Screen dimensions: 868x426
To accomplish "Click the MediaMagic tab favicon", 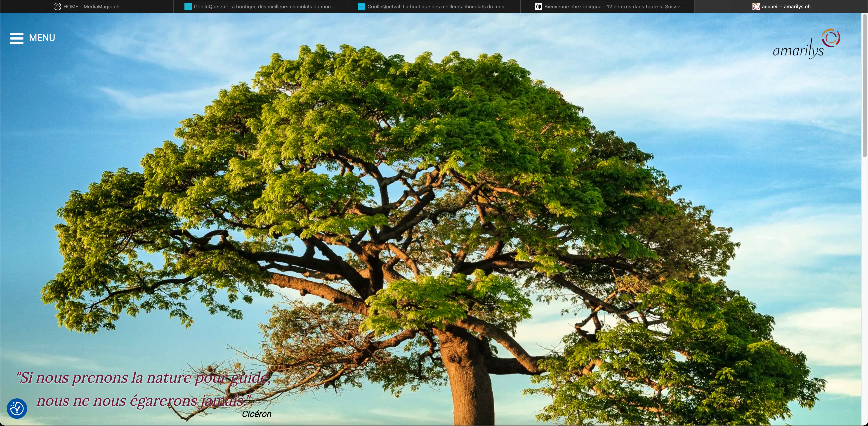I will pos(58,6).
